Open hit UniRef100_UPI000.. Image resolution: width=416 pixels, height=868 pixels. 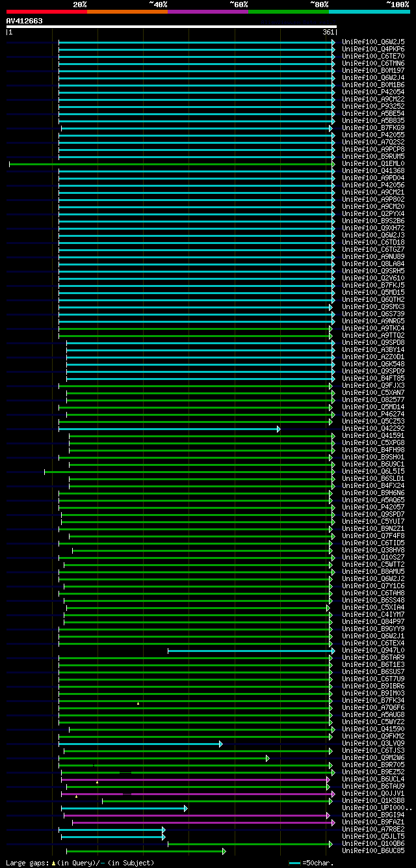coord(377,808)
